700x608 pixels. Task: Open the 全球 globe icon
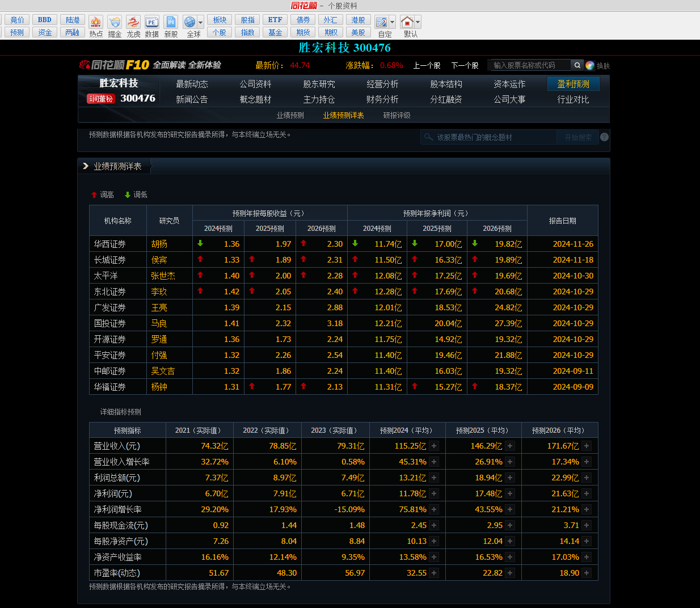tap(190, 23)
